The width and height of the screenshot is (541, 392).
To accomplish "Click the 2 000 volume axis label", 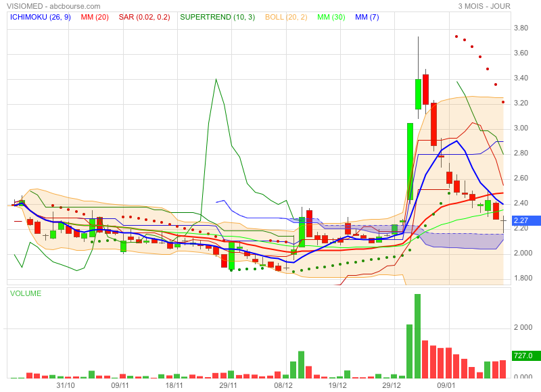I will pyautogui.click(x=523, y=327).
